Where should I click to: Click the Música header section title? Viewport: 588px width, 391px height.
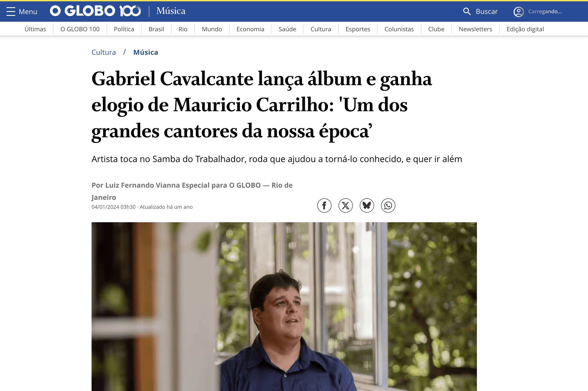[x=171, y=11]
